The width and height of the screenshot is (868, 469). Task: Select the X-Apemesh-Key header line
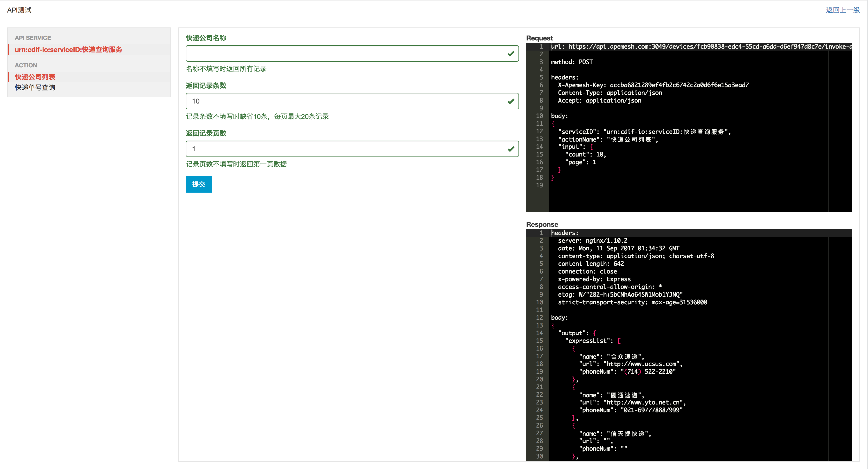pyautogui.click(x=653, y=85)
